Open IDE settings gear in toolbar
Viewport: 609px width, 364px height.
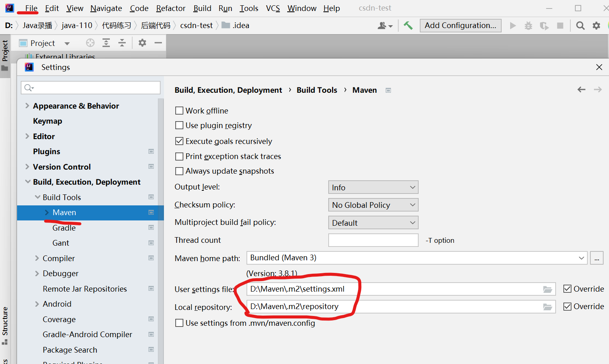click(x=596, y=26)
